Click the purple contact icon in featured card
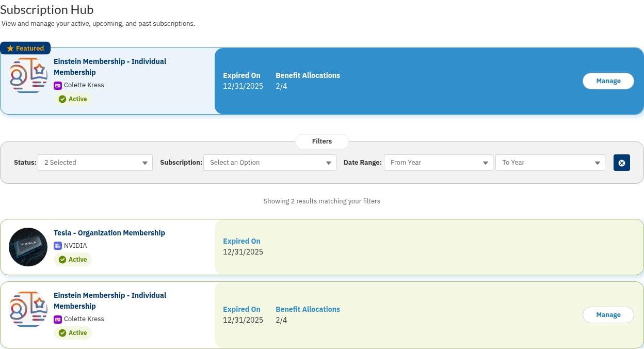Screen dimensions: 644x349 pos(58,85)
